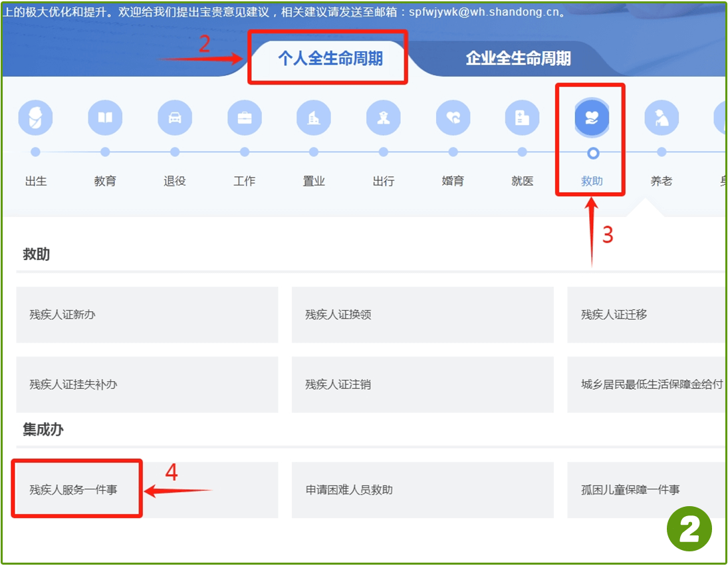
Task: Switch to 企业全生命周期 tab
Action: (518, 59)
